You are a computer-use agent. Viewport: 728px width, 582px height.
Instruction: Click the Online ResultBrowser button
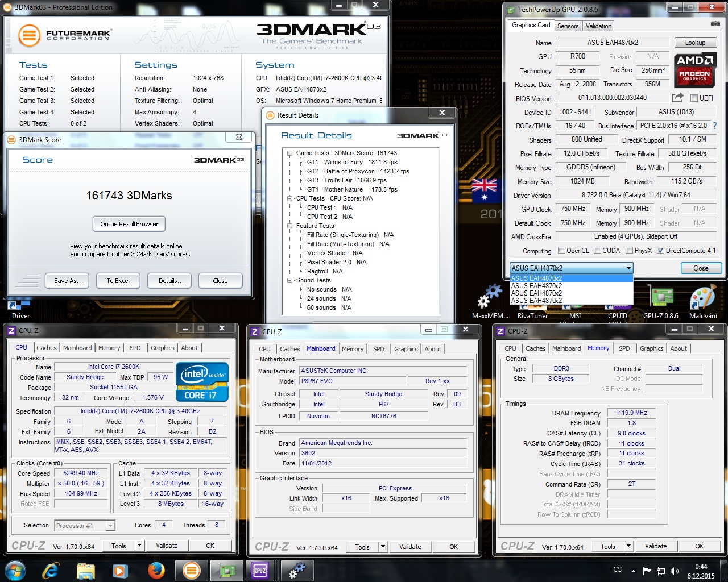click(x=129, y=224)
